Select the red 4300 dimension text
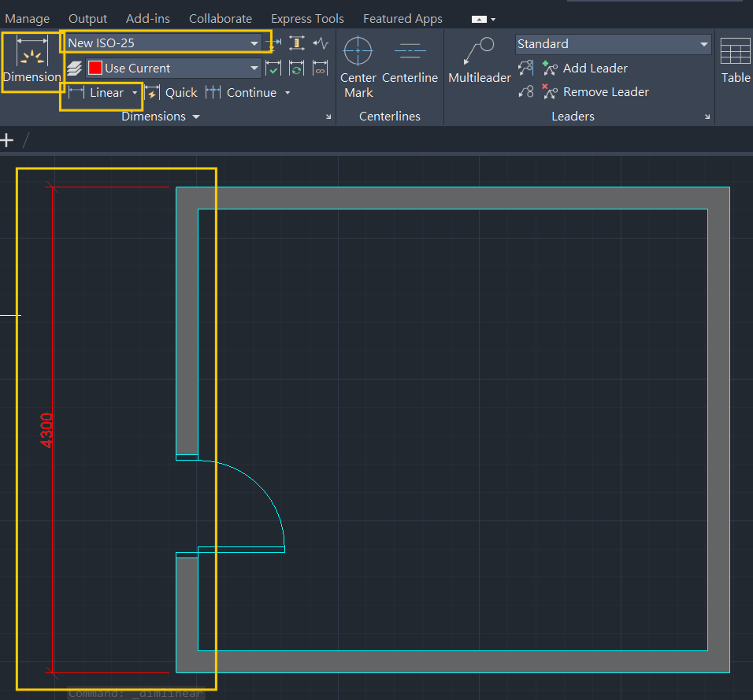Screen dimensions: 753x700 pyautogui.click(x=47, y=430)
